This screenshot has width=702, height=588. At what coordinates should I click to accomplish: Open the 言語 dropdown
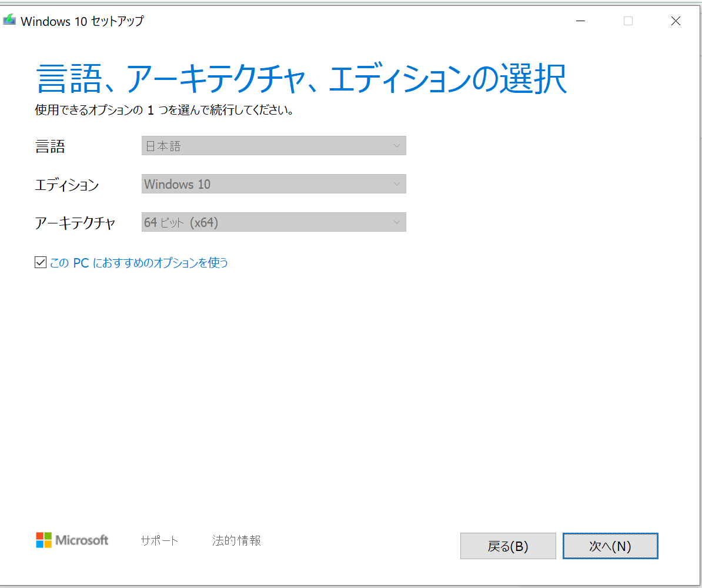(273, 145)
